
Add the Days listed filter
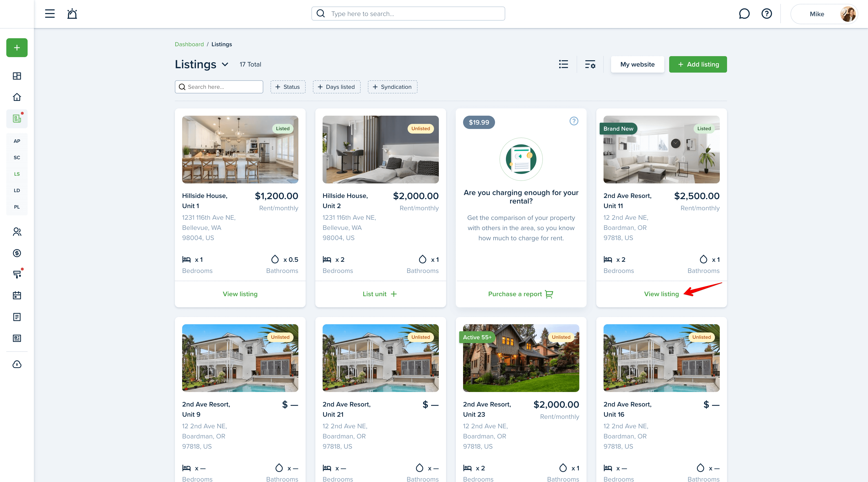click(x=337, y=87)
